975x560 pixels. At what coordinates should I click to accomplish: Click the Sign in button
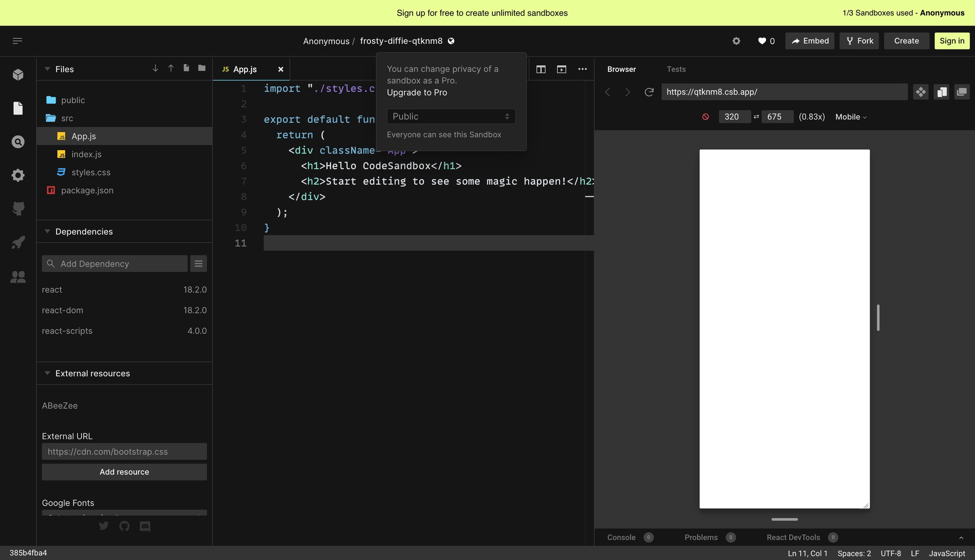(x=952, y=41)
